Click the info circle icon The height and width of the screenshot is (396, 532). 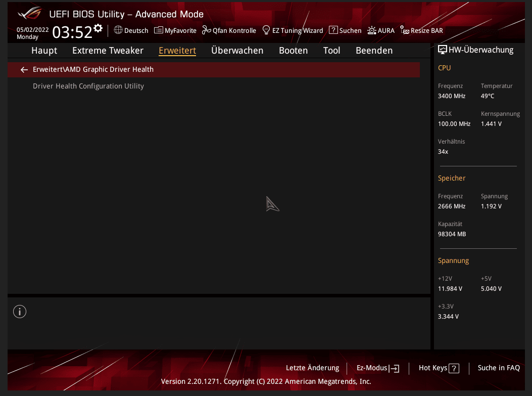[x=20, y=312]
